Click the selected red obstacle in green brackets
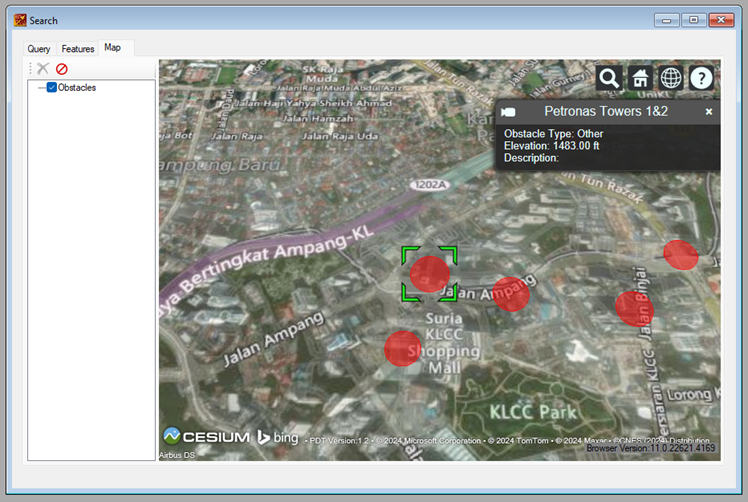Image resolution: width=748 pixels, height=502 pixels. 429,274
